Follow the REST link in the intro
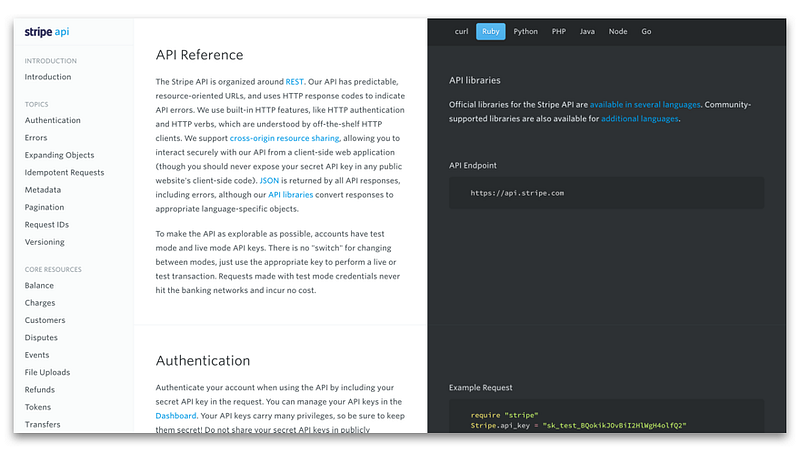This screenshot has width=800, height=455. 294,82
